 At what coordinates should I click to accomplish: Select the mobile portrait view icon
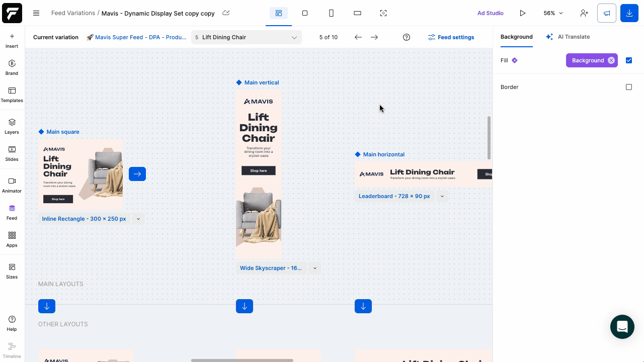pyautogui.click(x=331, y=13)
